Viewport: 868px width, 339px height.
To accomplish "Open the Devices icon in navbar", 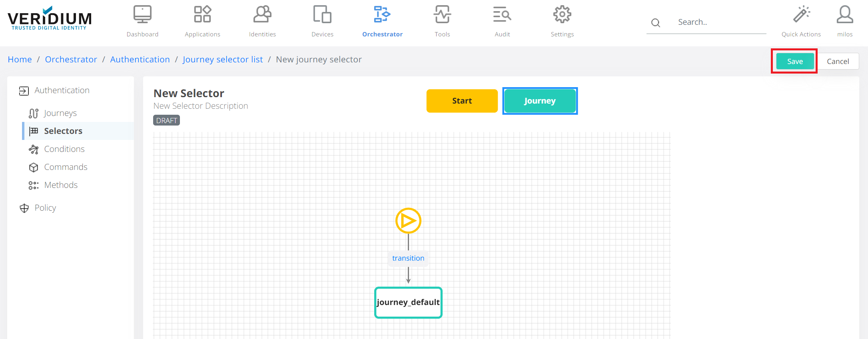I will coord(322,15).
